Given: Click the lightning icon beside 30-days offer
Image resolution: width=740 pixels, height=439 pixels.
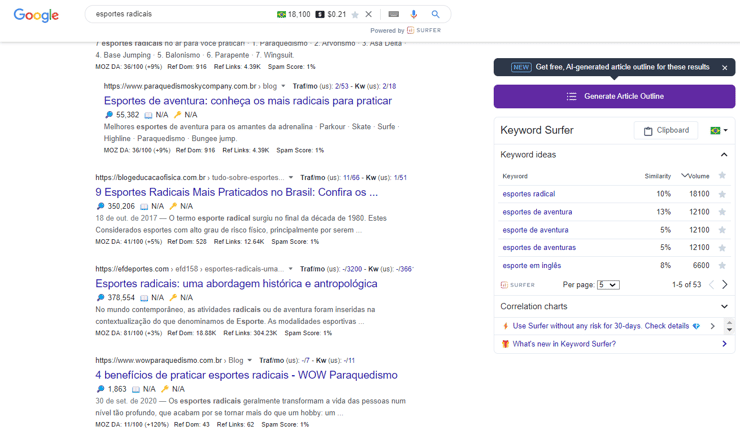Looking at the screenshot, I should point(505,326).
